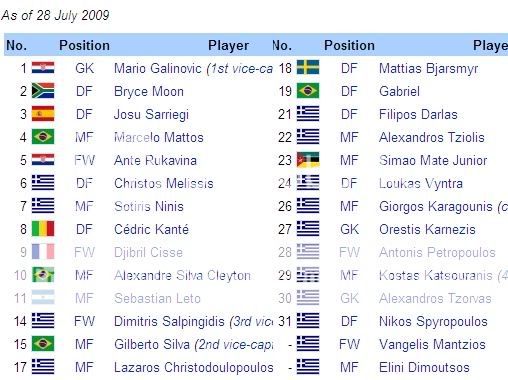Follow the Ante Rukavina link
Viewport: 508px width, 380px height.
tap(155, 160)
